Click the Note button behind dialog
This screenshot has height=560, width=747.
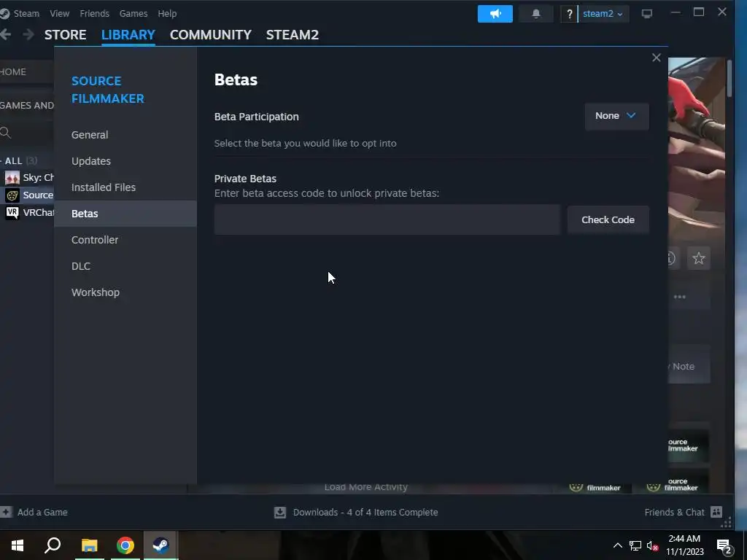click(689, 366)
